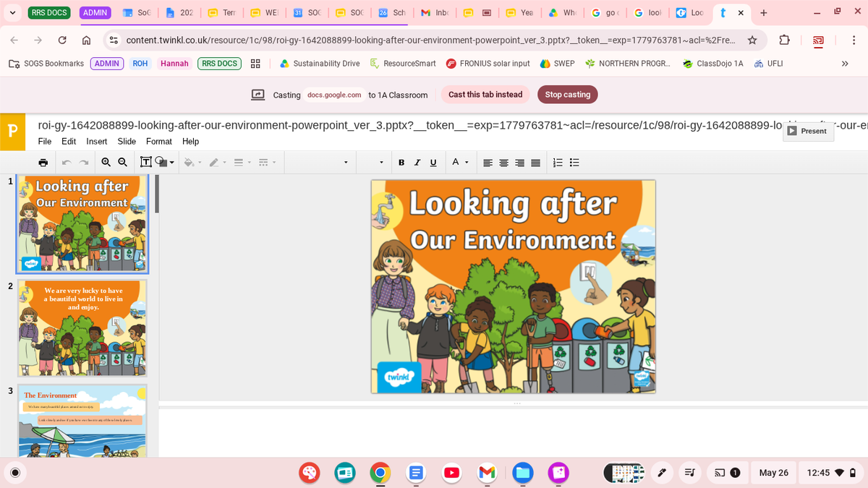Click Stop casting
The height and width of the screenshot is (488, 868).
tap(567, 95)
